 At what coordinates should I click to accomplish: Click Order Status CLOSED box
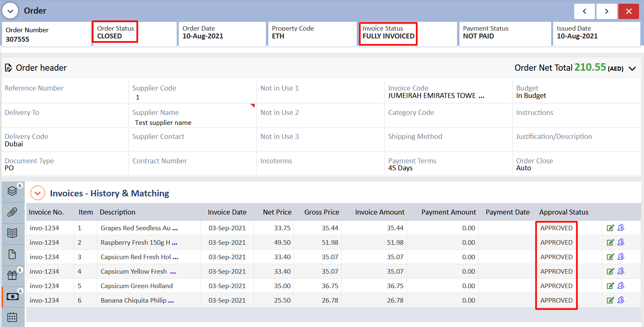pos(135,34)
